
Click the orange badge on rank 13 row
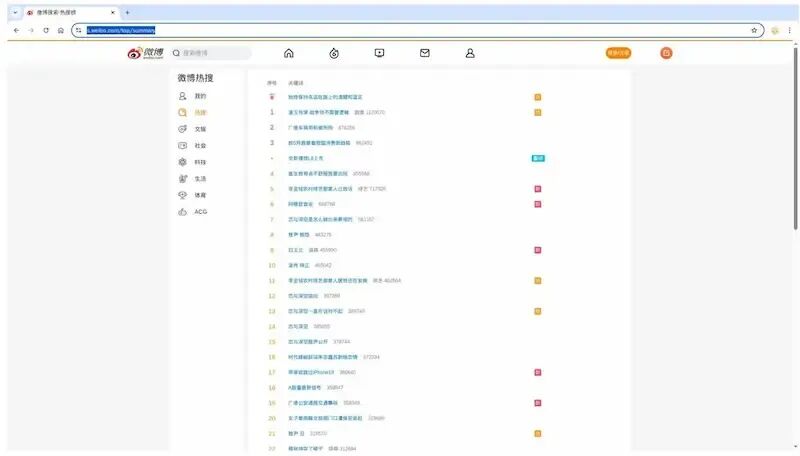(538, 311)
